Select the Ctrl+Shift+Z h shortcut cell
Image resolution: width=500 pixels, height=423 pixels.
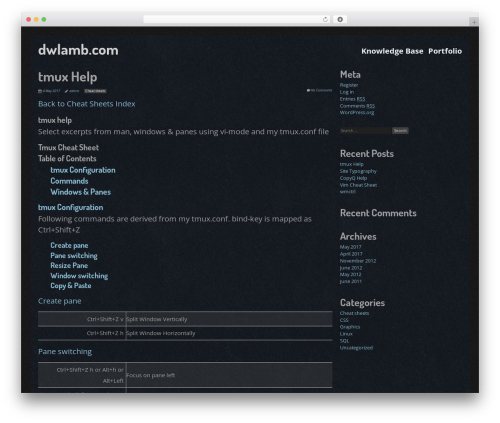[82, 333]
